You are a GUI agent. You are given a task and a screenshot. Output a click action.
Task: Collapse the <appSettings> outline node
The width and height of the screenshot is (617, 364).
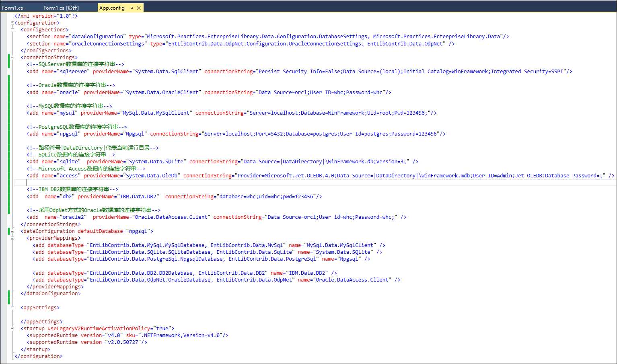12,308
